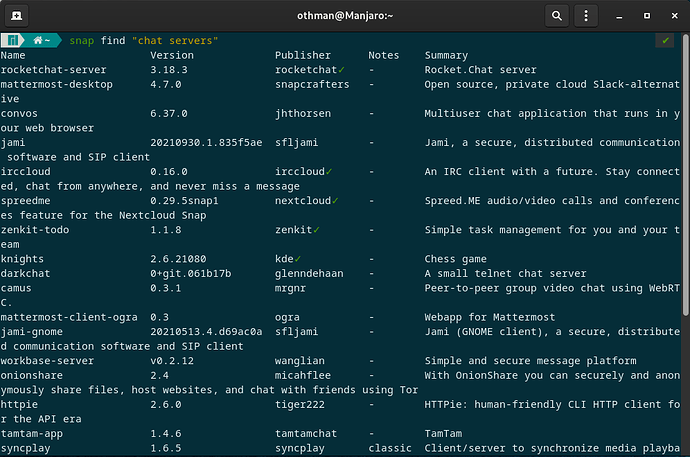This screenshot has height=457, width=690.
Task: Click version 20210930.1.835f5ae of jami
Action: tap(206, 143)
